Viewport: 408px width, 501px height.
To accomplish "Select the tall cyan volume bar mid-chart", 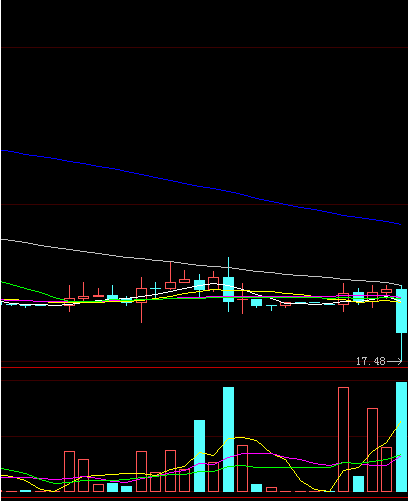I will pos(228,439).
